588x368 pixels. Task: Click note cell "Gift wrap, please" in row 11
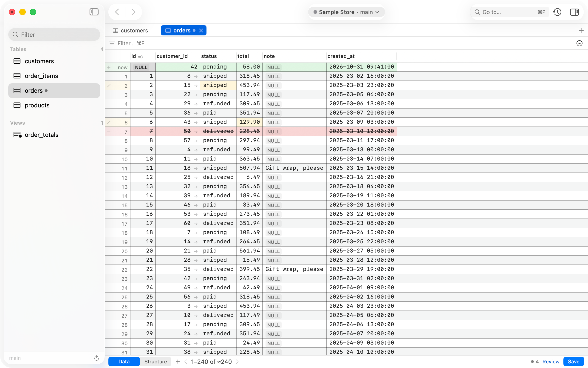point(294,168)
